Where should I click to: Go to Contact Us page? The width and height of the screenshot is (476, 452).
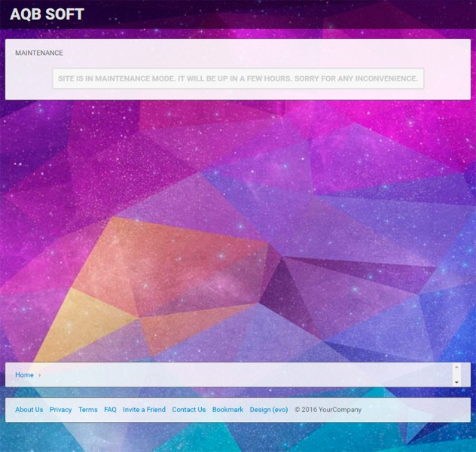(x=189, y=410)
